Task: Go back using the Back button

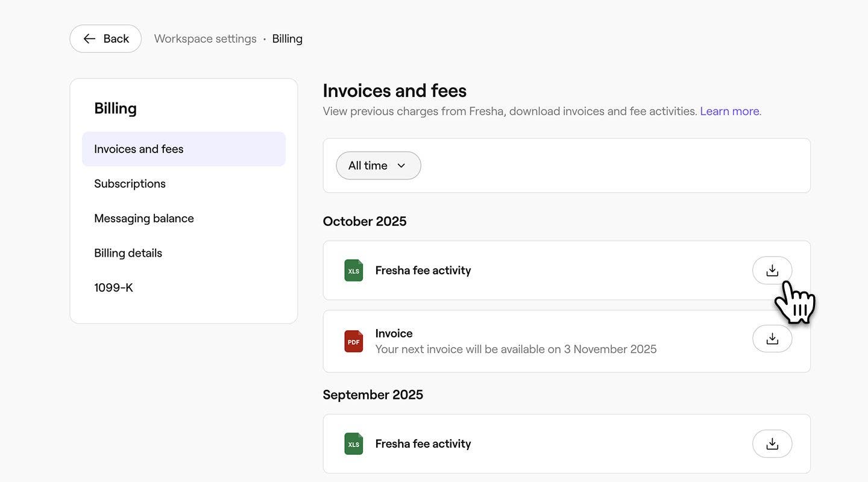Action: (x=105, y=39)
